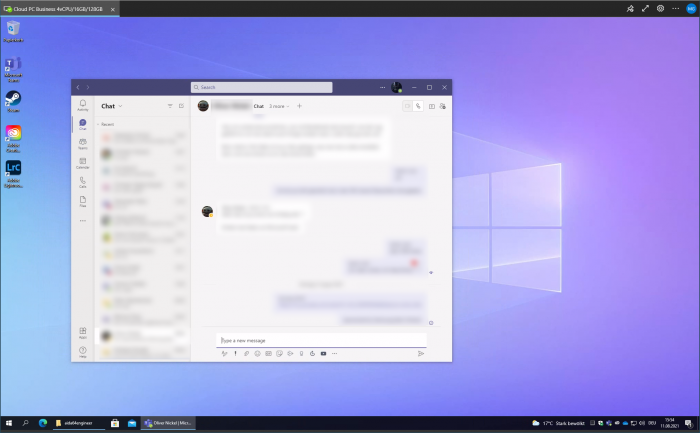
Task: Start a new chat with compose icon
Action: point(181,106)
